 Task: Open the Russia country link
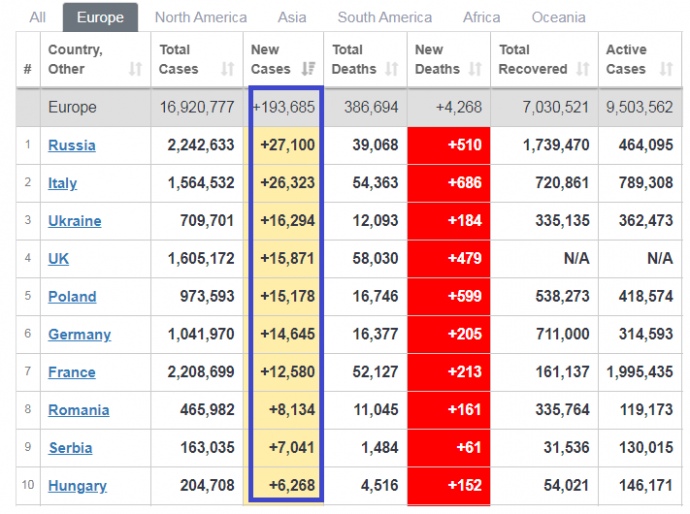pyautogui.click(x=72, y=146)
